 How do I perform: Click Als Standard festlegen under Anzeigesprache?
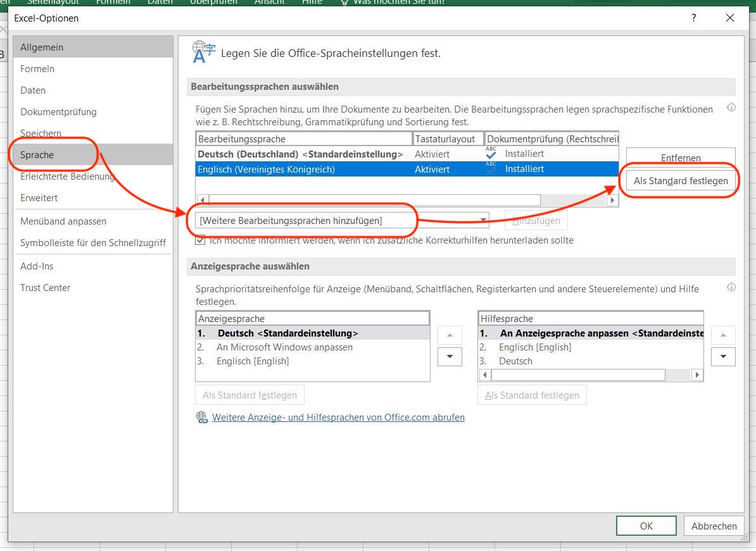(249, 395)
